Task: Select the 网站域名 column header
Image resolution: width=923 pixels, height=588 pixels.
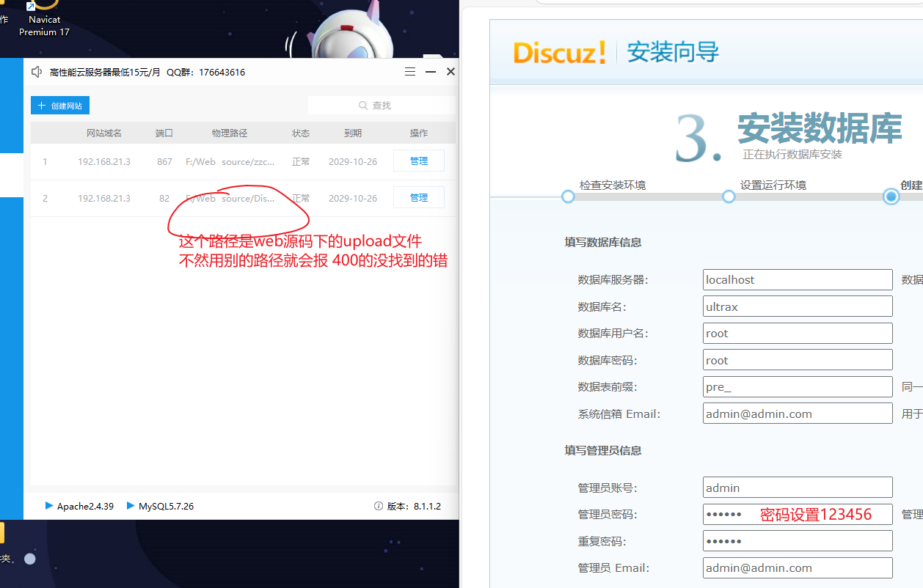Action: 104,133
